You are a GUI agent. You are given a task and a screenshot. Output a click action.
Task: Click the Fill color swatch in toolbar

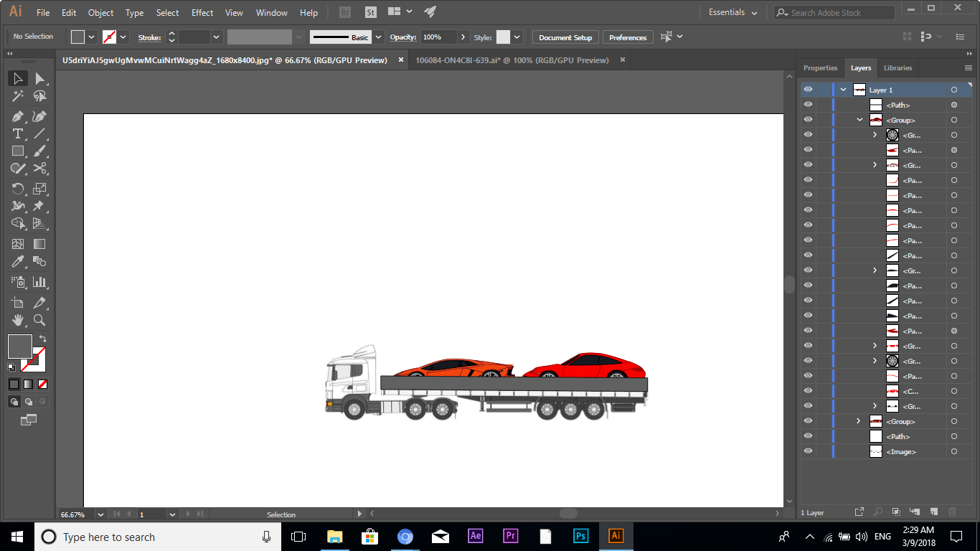click(x=19, y=346)
